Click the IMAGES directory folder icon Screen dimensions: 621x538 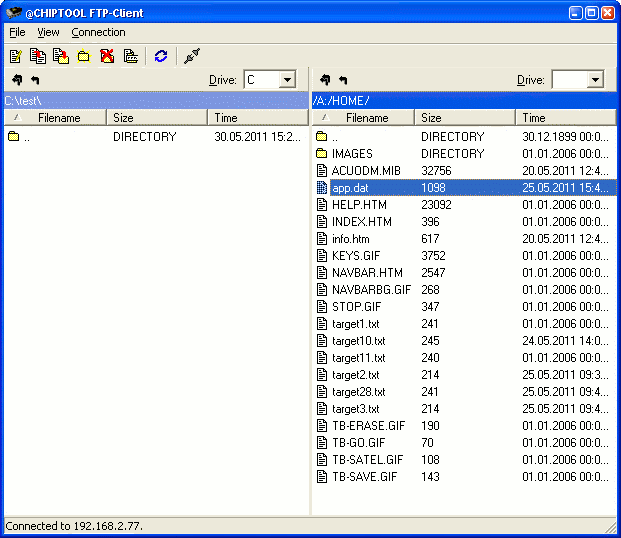[x=322, y=154]
